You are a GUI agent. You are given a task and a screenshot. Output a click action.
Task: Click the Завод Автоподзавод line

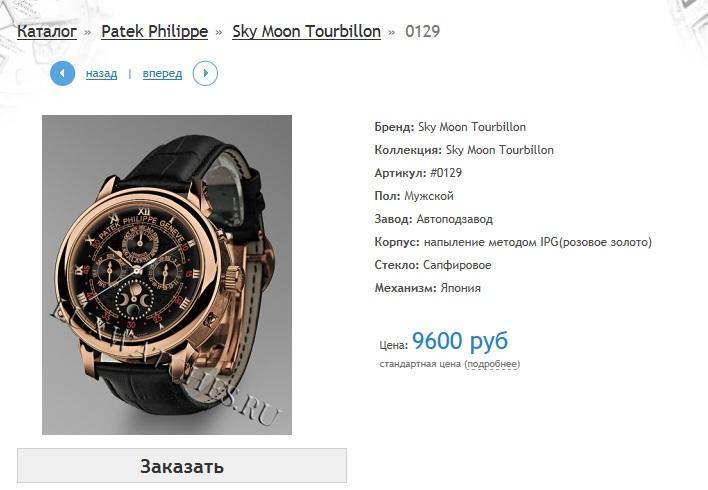pos(433,219)
